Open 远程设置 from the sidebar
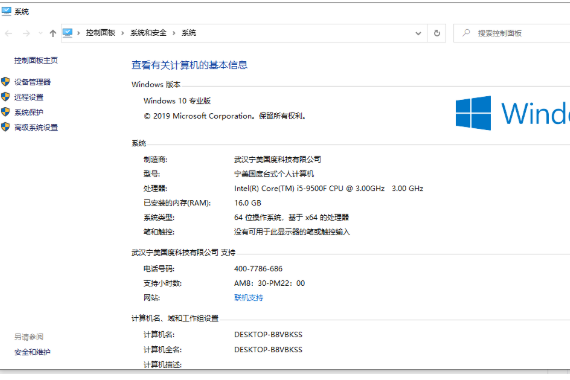 pos(29,97)
